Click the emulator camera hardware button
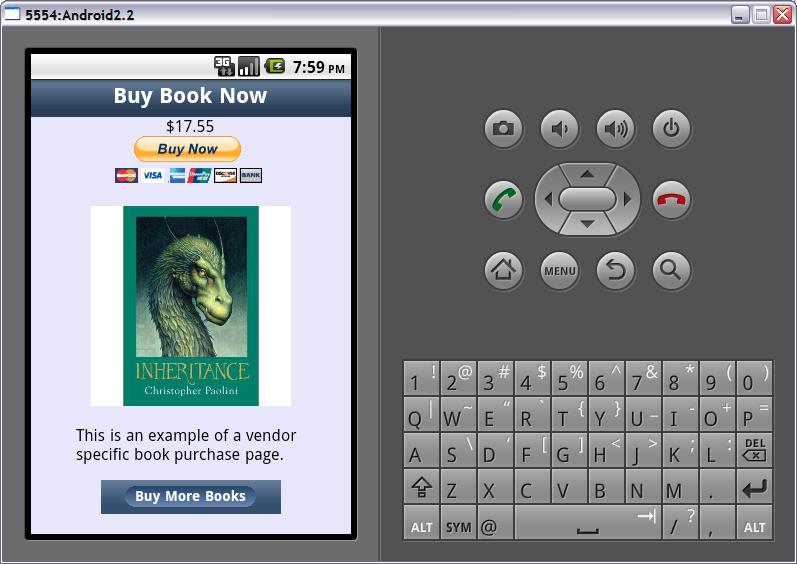This screenshot has height=564, width=797. click(x=503, y=128)
